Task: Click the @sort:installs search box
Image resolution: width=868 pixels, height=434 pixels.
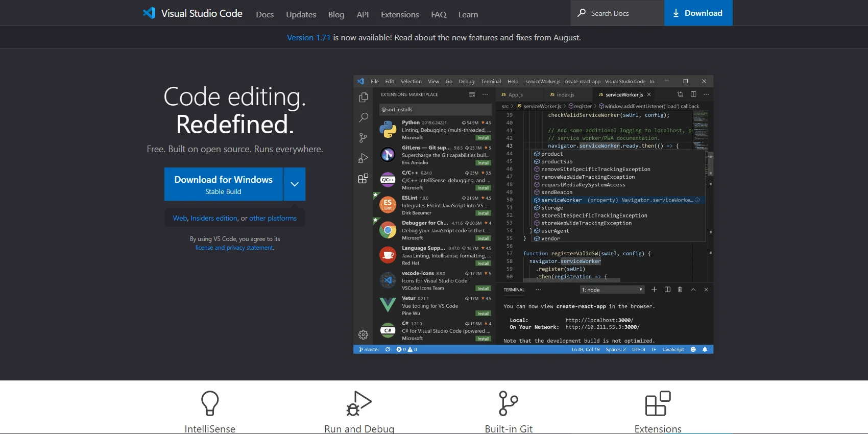Action: (436, 109)
